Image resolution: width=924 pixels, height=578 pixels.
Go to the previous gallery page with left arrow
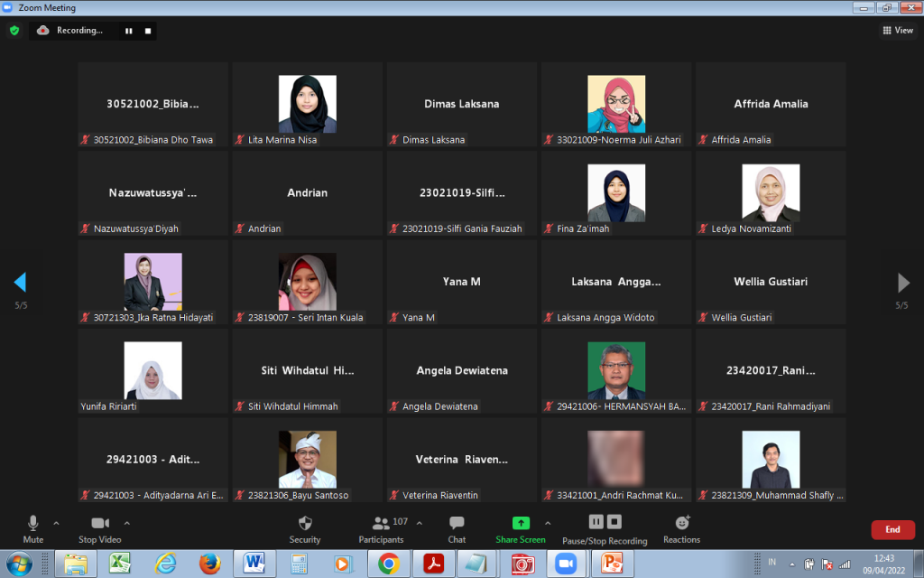[x=20, y=283]
